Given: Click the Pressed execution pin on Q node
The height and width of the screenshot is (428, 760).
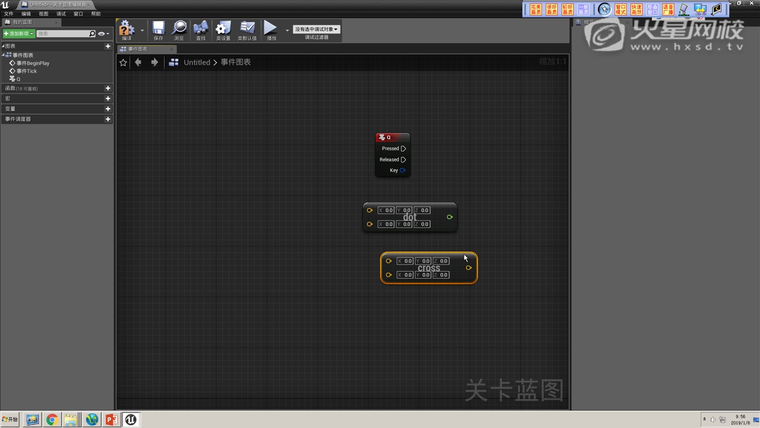Looking at the screenshot, I should pos(403,148).
